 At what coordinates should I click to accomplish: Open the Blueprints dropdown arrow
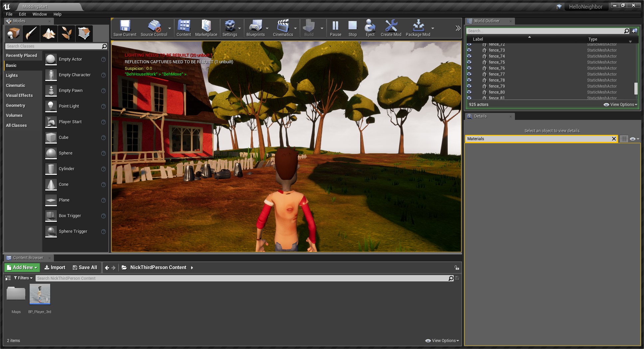(x=267, y=28)
